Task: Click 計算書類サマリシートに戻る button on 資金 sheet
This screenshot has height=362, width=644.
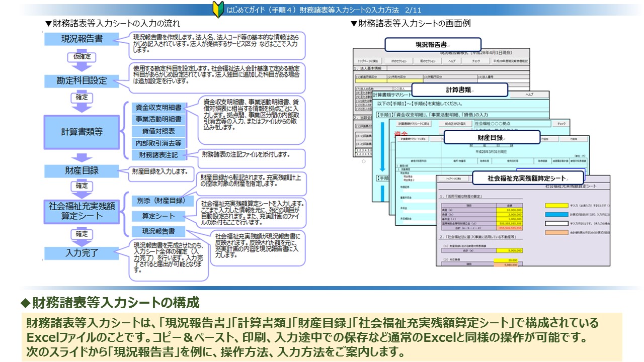Action: (414, 124)
